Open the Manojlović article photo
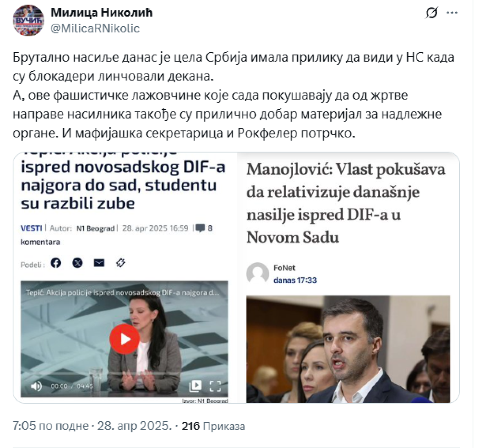490x448 pixels. (x=348, y=349)
